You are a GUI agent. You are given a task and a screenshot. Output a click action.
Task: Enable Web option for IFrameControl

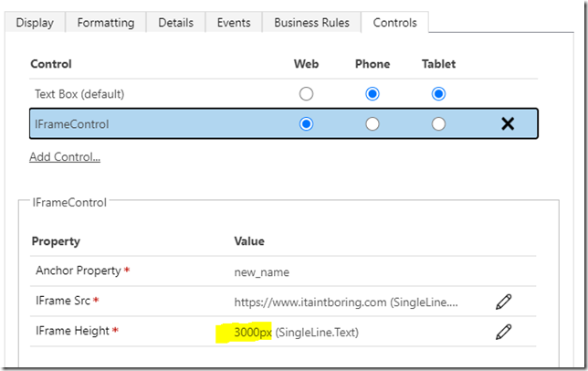click(306, 123)
